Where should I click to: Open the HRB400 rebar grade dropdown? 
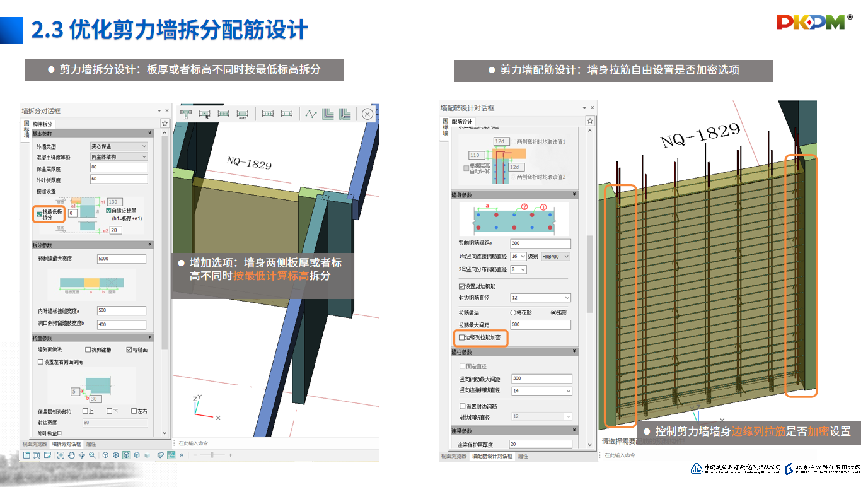coord(555,257)
